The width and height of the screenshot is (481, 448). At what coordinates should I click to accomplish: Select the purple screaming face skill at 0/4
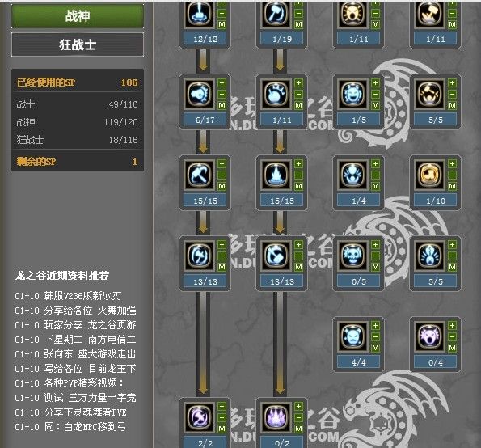pos(429,336)
